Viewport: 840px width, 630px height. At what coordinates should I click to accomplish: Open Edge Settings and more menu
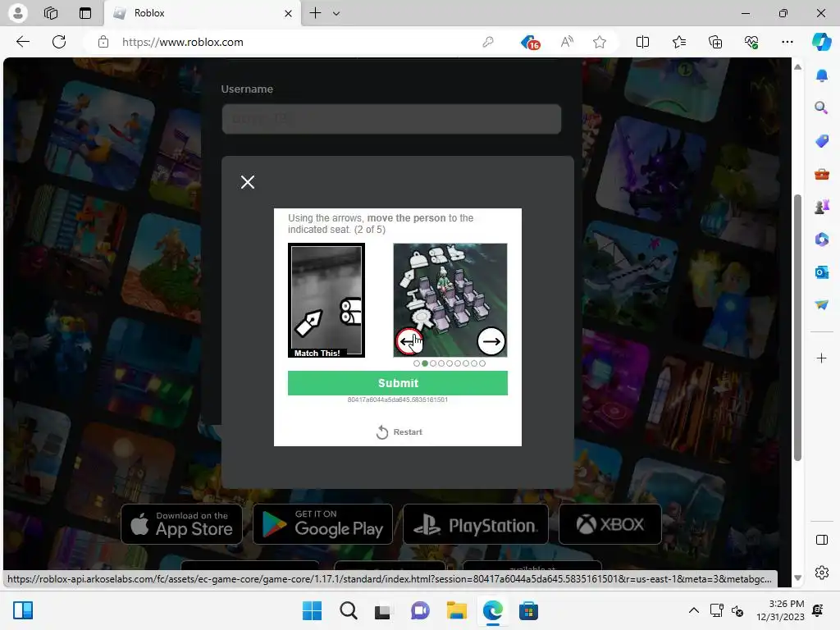coord(787,42)
